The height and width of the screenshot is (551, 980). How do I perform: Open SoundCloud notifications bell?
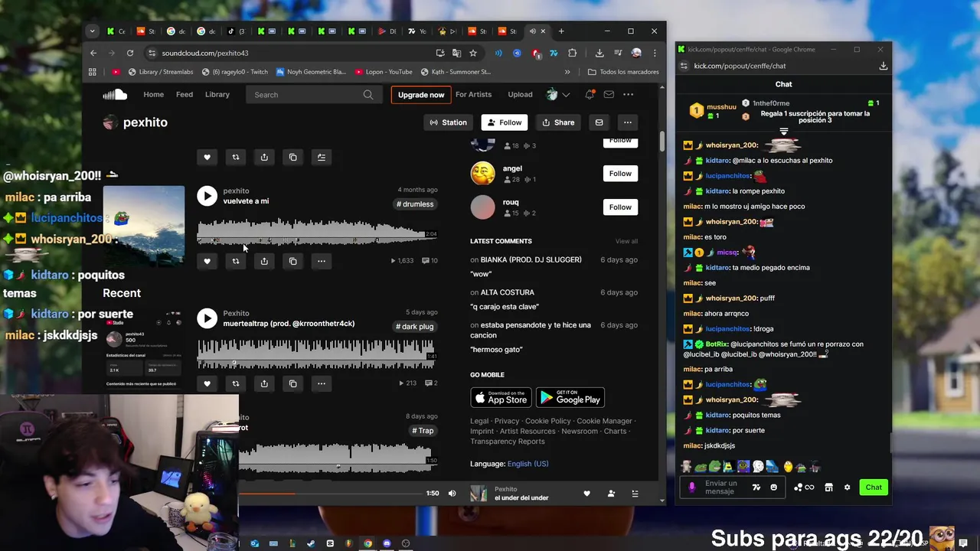click(590, 95)
